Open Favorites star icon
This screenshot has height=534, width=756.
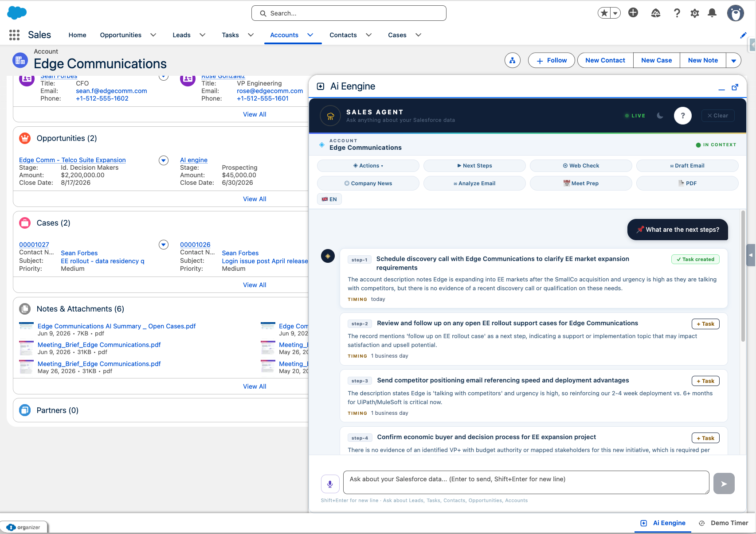[x=604, y=13]
